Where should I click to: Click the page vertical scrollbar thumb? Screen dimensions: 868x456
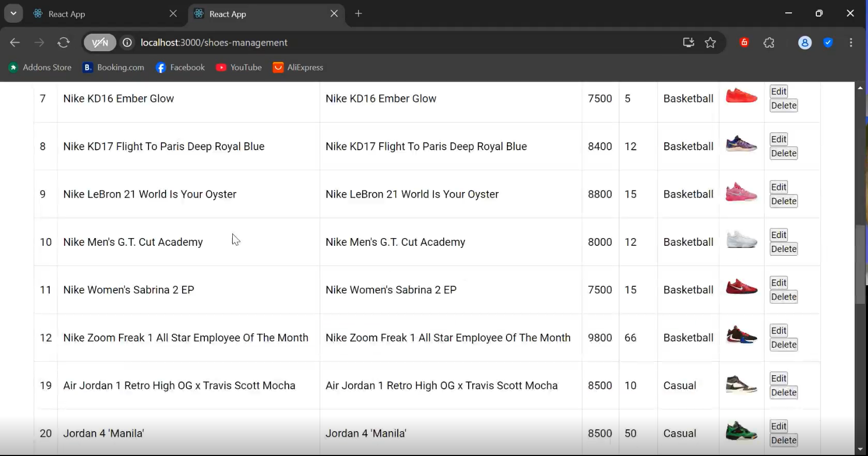(x=860, y=264)
